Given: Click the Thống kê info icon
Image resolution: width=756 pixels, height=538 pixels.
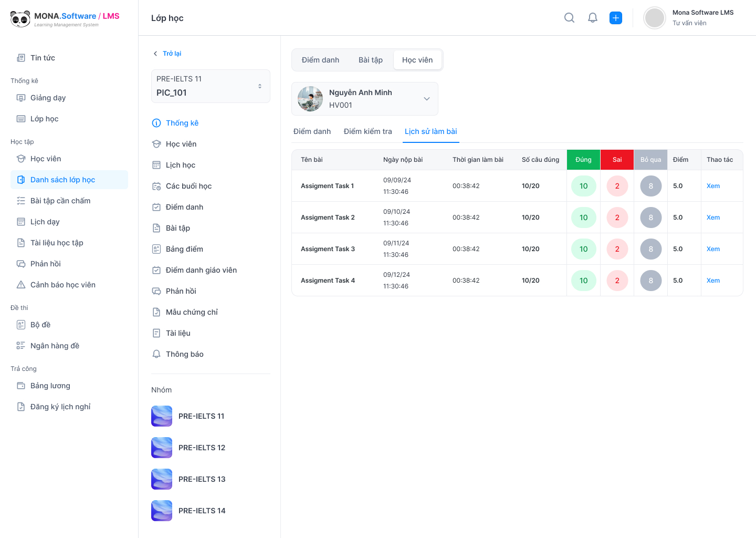Looking at the screenshot, I should pos(156,123).
